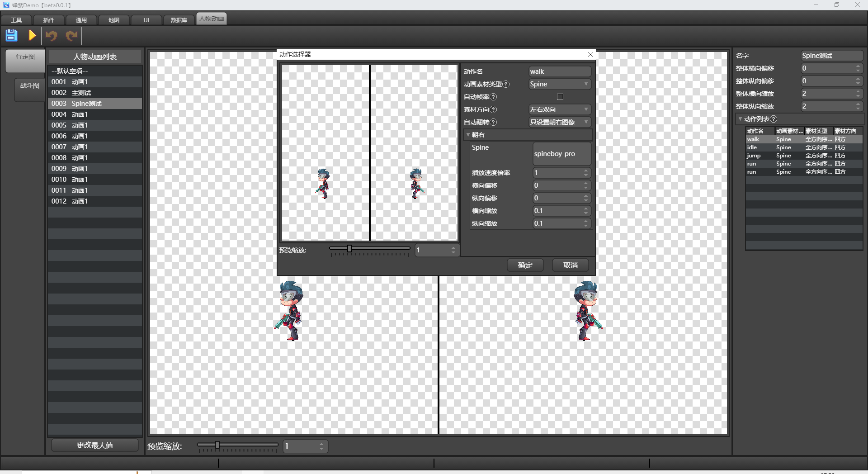
Task: Toggle the 自动帧率 checkbox
Action: click(x=560, y=97)
